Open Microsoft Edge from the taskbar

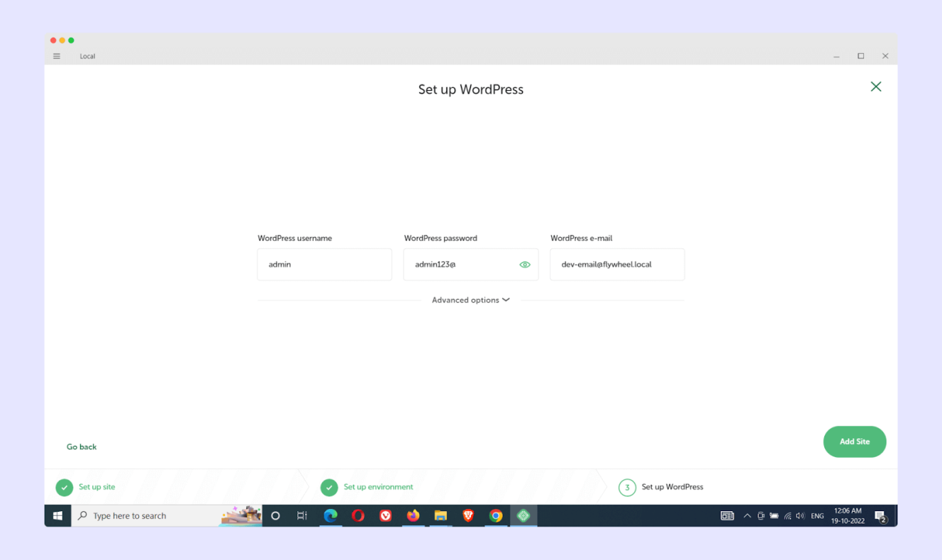point(331,515)
